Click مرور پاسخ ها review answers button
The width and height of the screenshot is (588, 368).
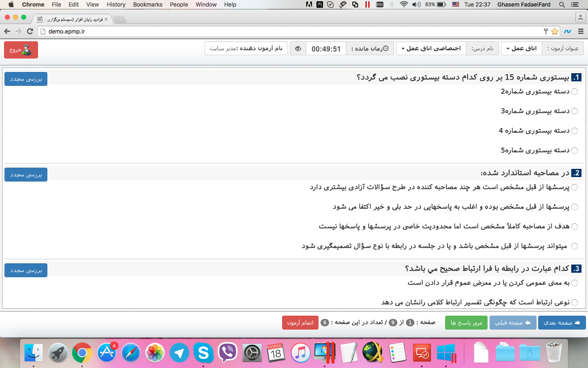(x=466, y=323)
